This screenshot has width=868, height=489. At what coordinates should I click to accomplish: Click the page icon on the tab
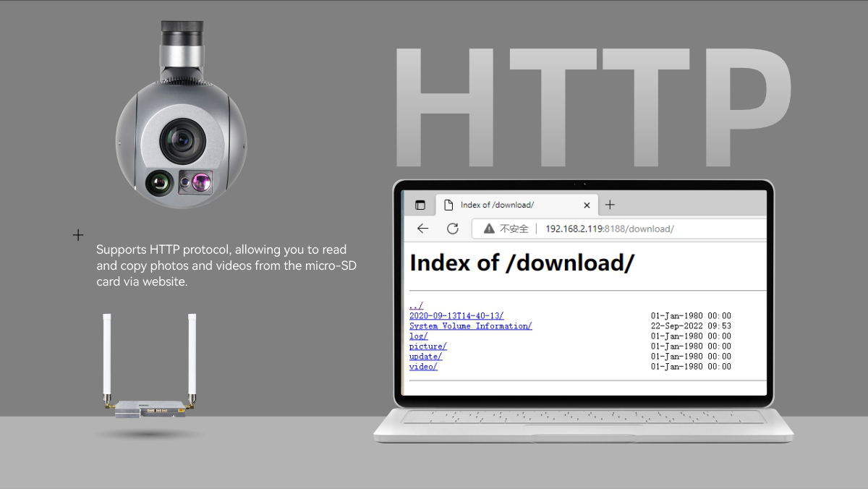click(x=448, y=205)
